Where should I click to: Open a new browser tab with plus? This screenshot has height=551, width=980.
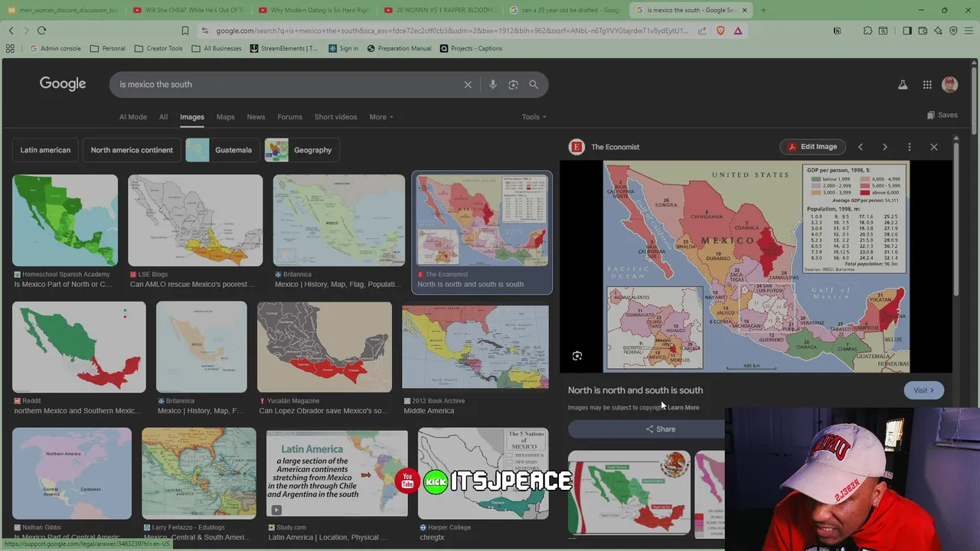tap(763, 10)
